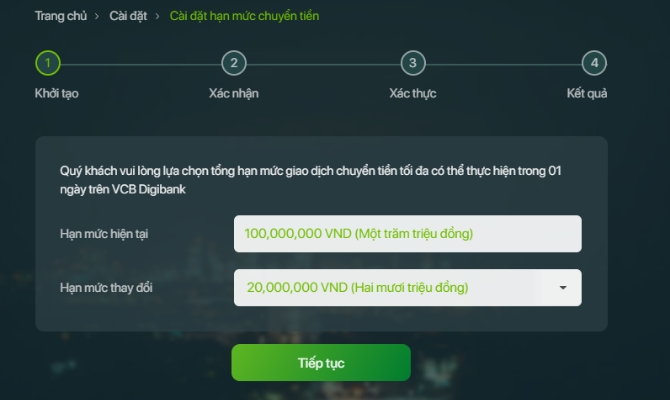
Task: Click step 4 circle icon
Action: (594, 63)
